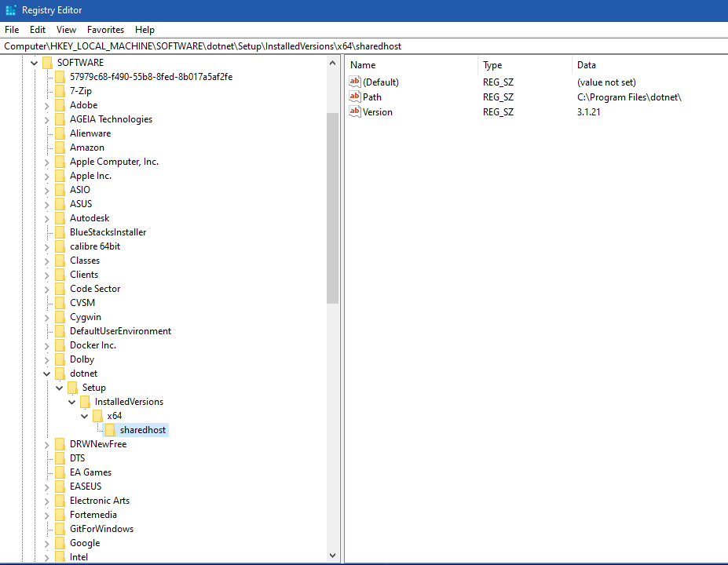Click the tree scrollbar up arrow
The height and width of the screenshot is (565, 728).
[x=332, y=63]
